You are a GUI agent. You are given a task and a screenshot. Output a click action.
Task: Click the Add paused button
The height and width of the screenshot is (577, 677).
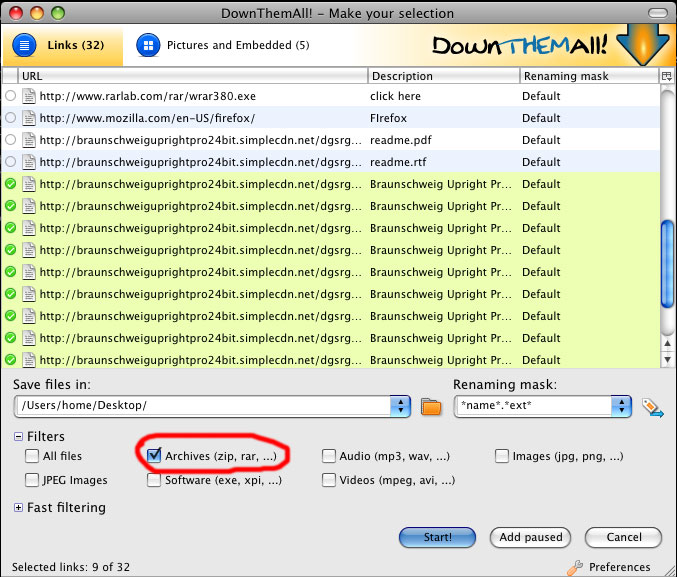(x=531, y=537)
